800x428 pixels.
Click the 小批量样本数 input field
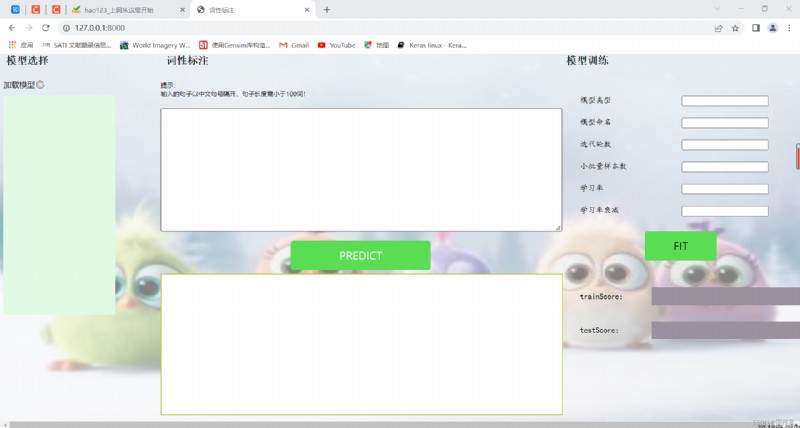pos(725,167)
